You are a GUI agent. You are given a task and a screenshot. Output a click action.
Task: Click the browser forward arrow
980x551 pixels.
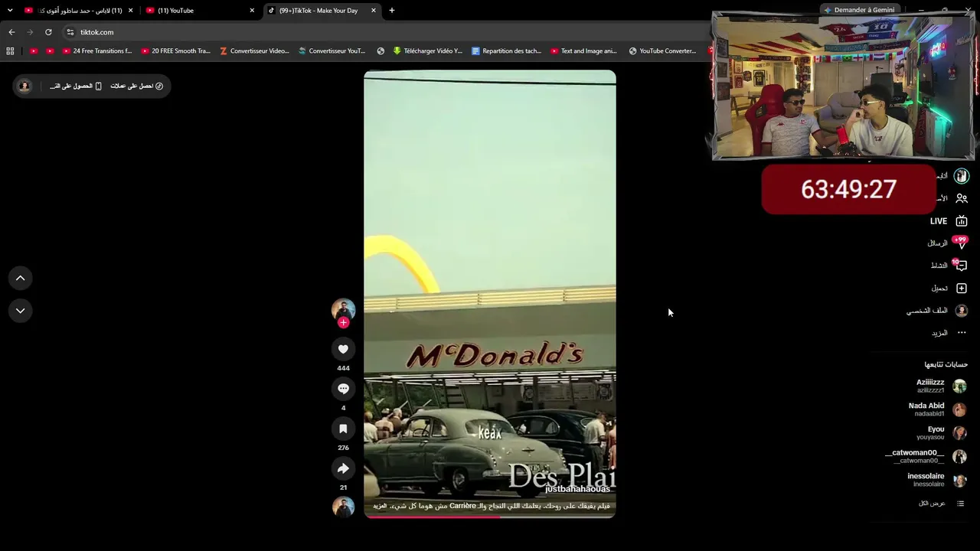[30, 32]
